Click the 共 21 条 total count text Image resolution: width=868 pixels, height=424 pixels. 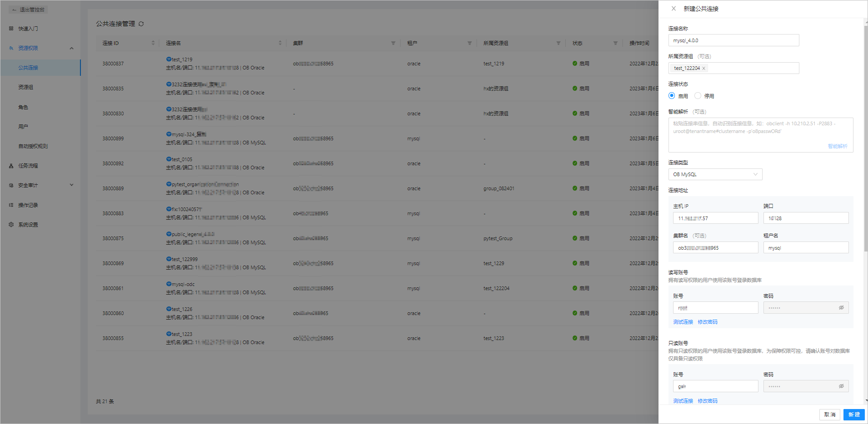[105, 401]
